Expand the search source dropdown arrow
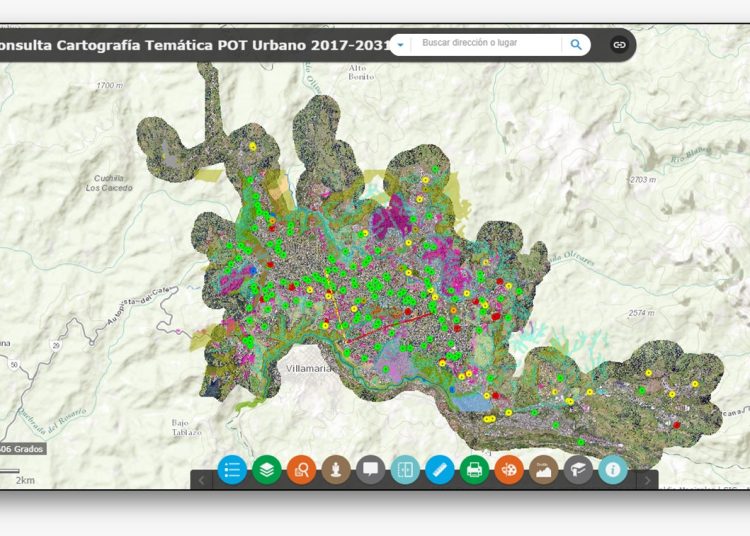750x536 pixels. [x=401, y=45]
